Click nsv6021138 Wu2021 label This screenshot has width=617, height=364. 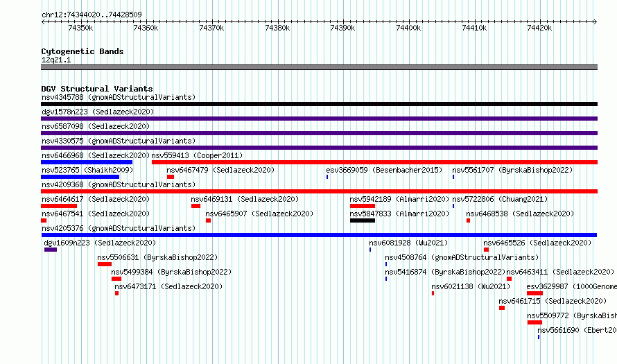(x=471, y=286)
